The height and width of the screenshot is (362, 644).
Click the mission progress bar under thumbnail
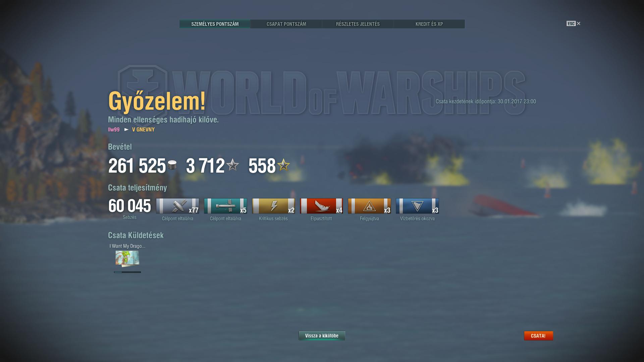[127, 272]
